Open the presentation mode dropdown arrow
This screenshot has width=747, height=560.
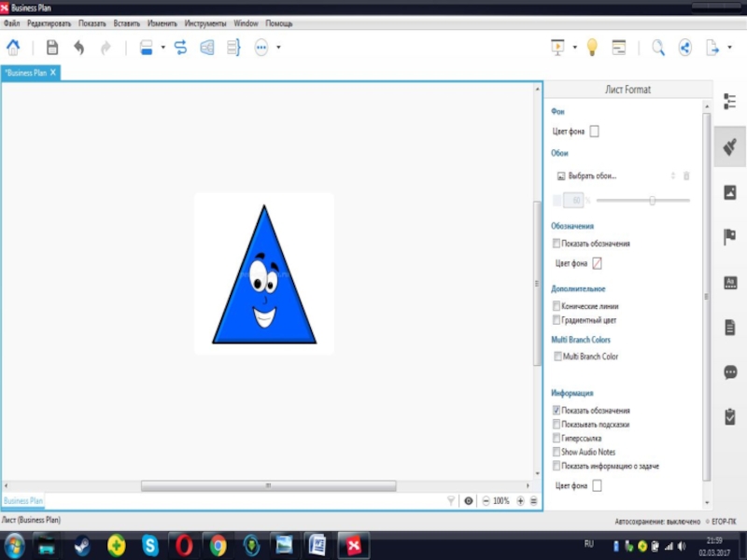pyautogui.click(x=574, y=48)
